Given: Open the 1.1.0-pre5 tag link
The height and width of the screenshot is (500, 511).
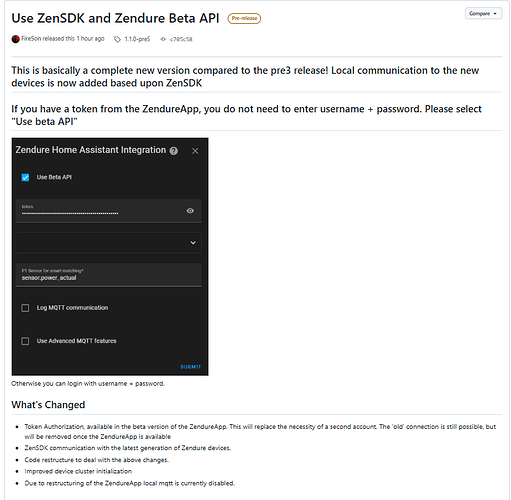Looking at the screenshot, I should [137, 39].
